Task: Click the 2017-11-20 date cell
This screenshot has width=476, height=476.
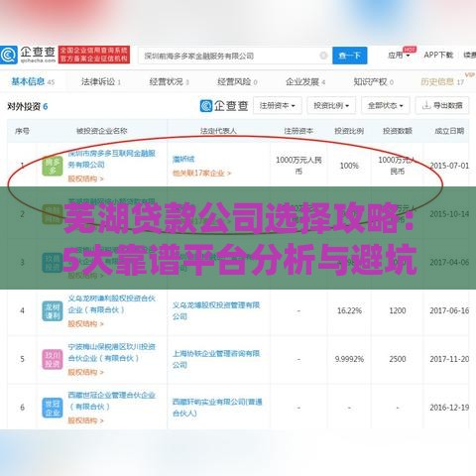Action: click(449, 359)
